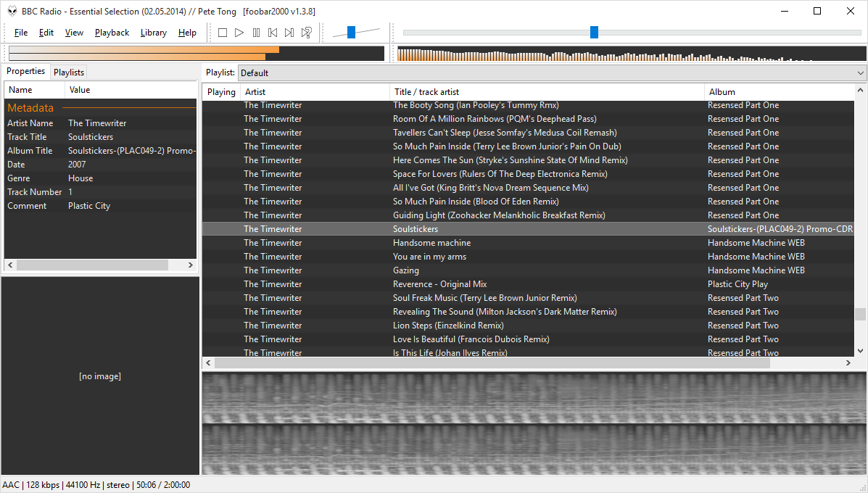Click Properties panel scrollbar left arrow
Image resolution: width=868 pixels, height=493 pixels.
click(10, 265)
